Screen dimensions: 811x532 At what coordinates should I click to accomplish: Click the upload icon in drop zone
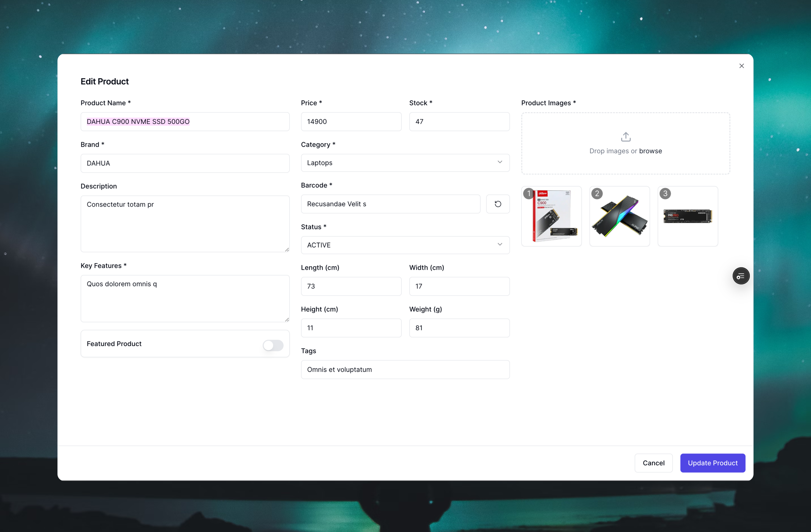click(x=626, y=137)
